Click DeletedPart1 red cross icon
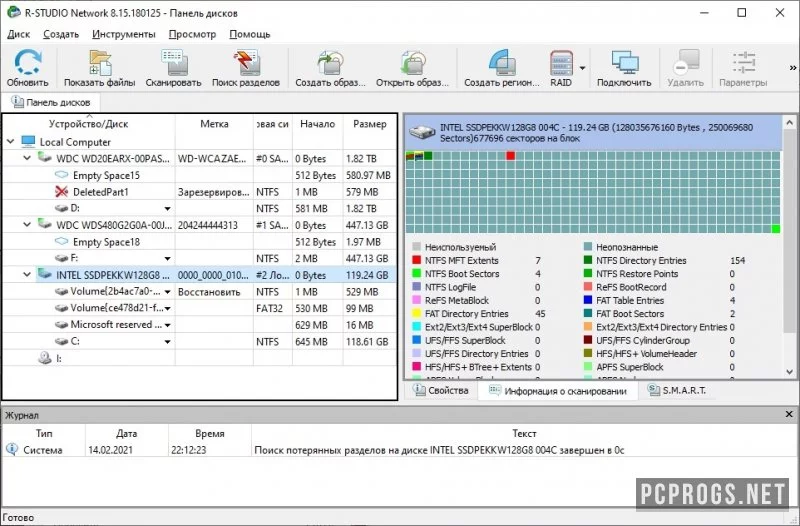 [61, 192]
